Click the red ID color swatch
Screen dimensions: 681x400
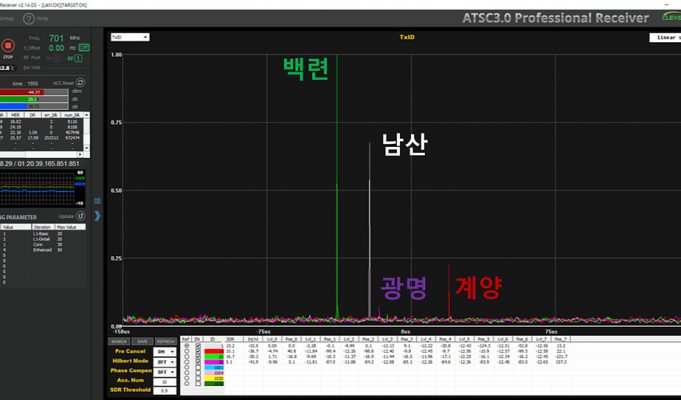click(214, 351)
